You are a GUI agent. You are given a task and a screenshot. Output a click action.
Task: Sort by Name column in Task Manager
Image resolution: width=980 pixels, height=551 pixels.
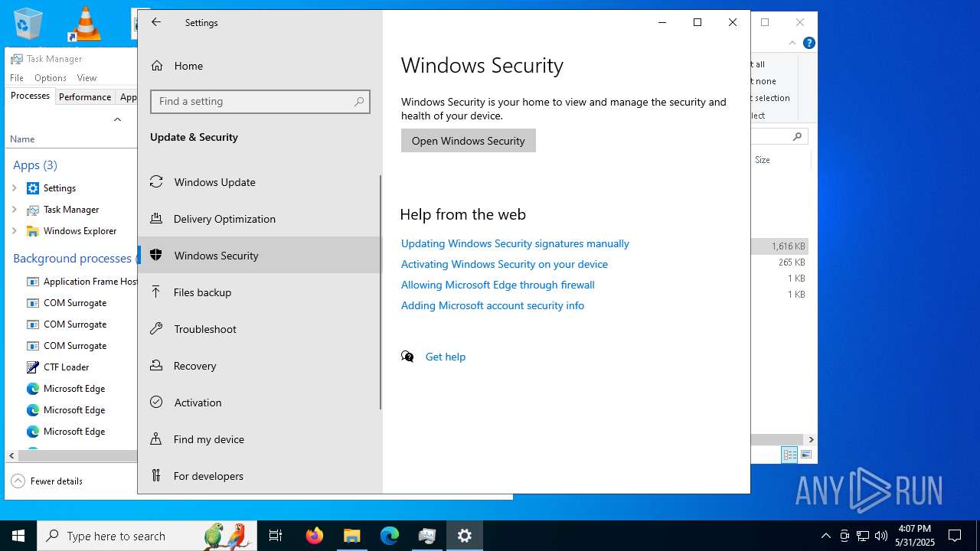(x=22, y=139)
